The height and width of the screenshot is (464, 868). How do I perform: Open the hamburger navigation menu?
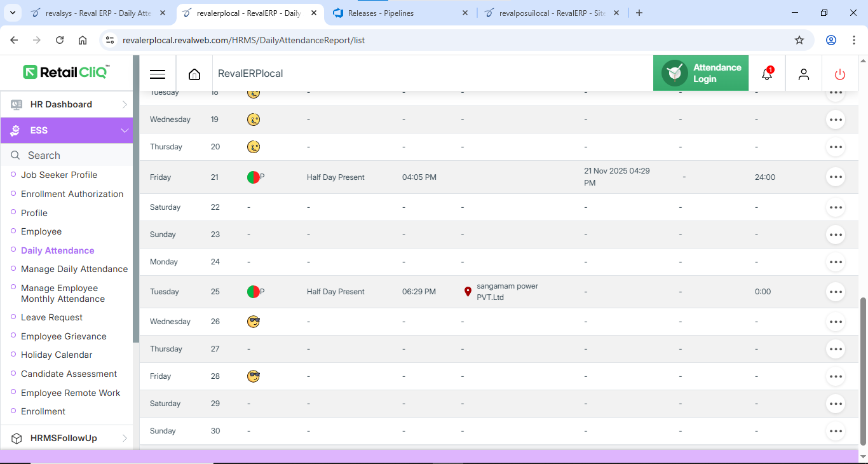[x=158, y=74]
